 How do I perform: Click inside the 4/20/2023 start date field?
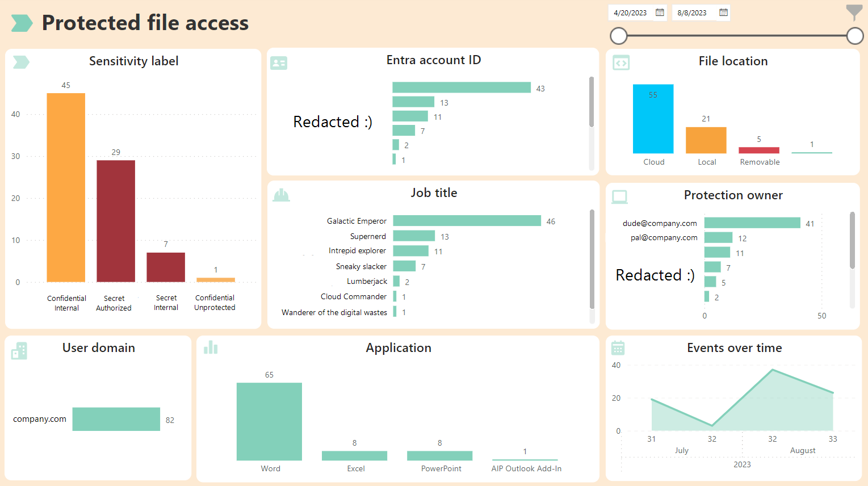pyautogui.click(x=630, y=12)
